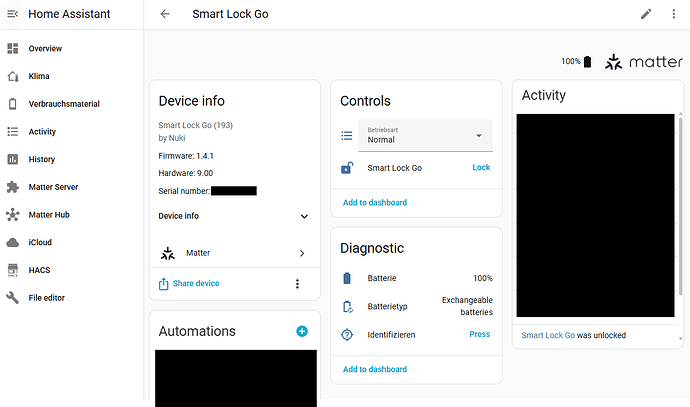
Task: Navigate to Matter Server in sidebar
Action: (x=53, y=187)
